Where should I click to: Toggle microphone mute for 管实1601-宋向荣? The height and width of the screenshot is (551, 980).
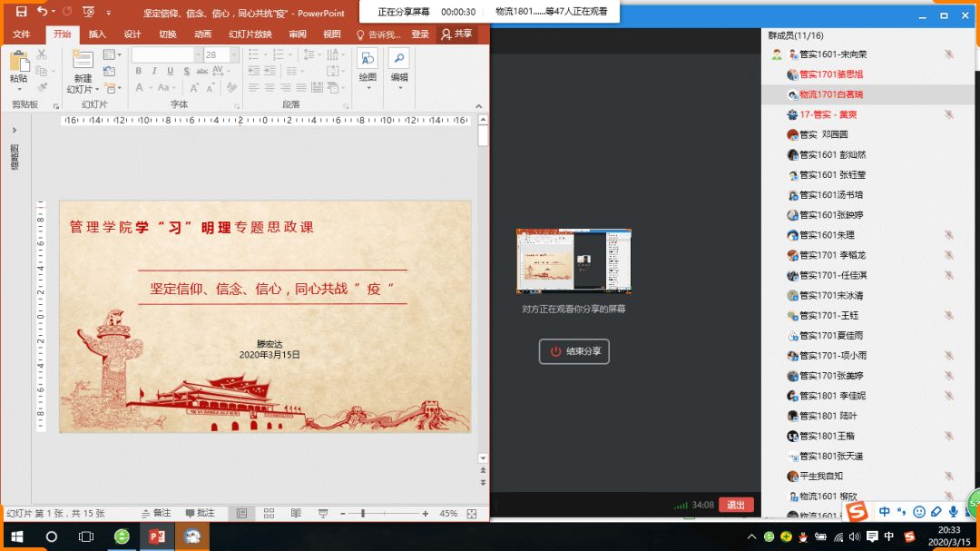click(948, 54)
